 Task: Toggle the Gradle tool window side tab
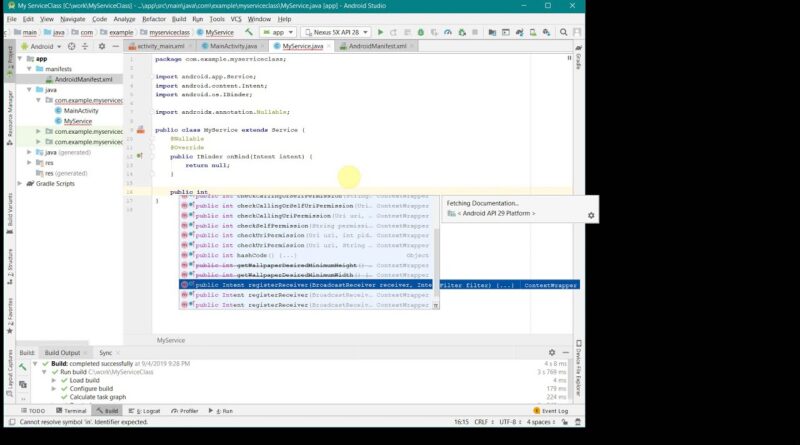579,57
